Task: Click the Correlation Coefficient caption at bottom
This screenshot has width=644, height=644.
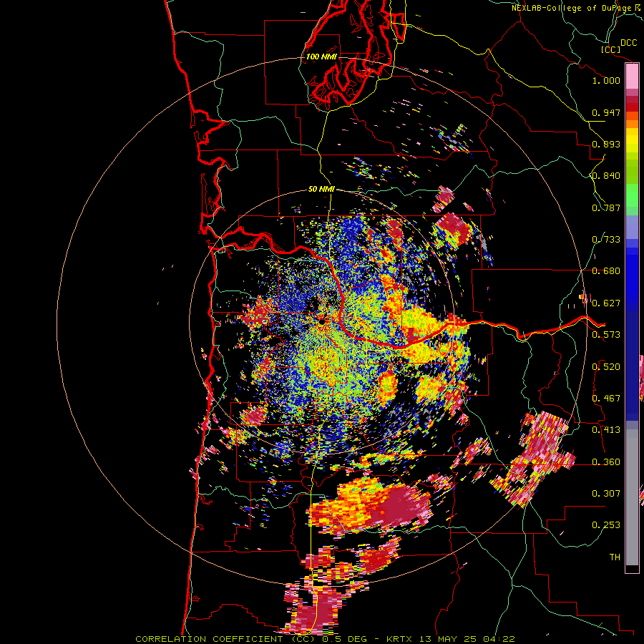Action: [x=325, y=639]
